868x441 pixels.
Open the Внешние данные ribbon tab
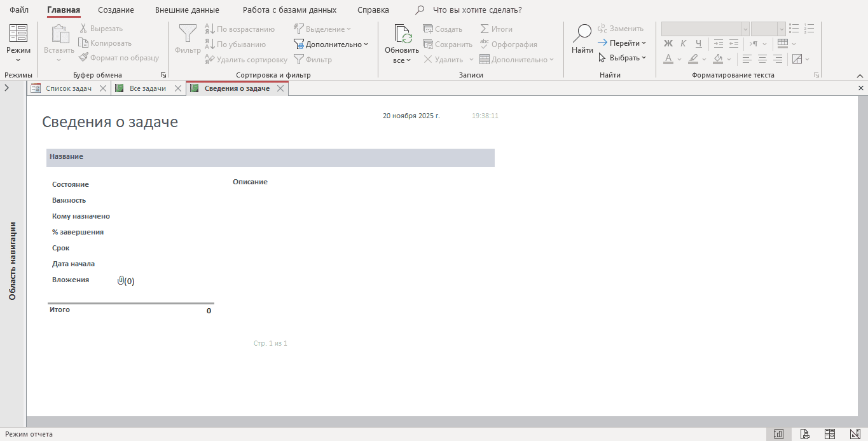click(187, 10)
